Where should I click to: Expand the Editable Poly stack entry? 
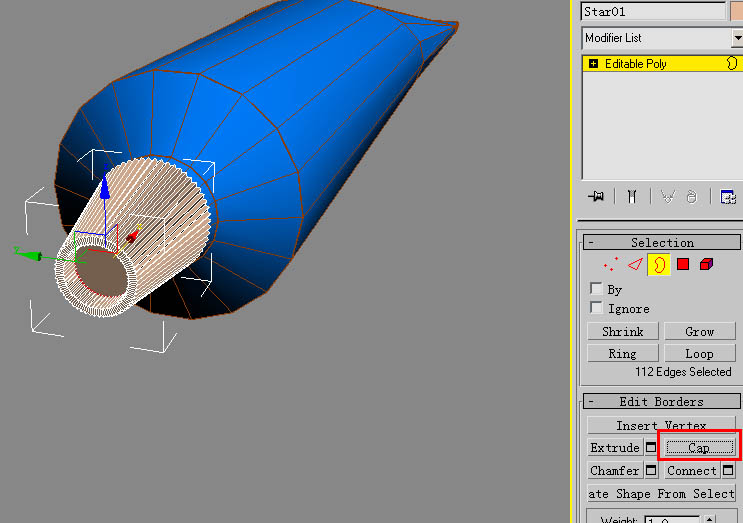(x=593, y=63)
